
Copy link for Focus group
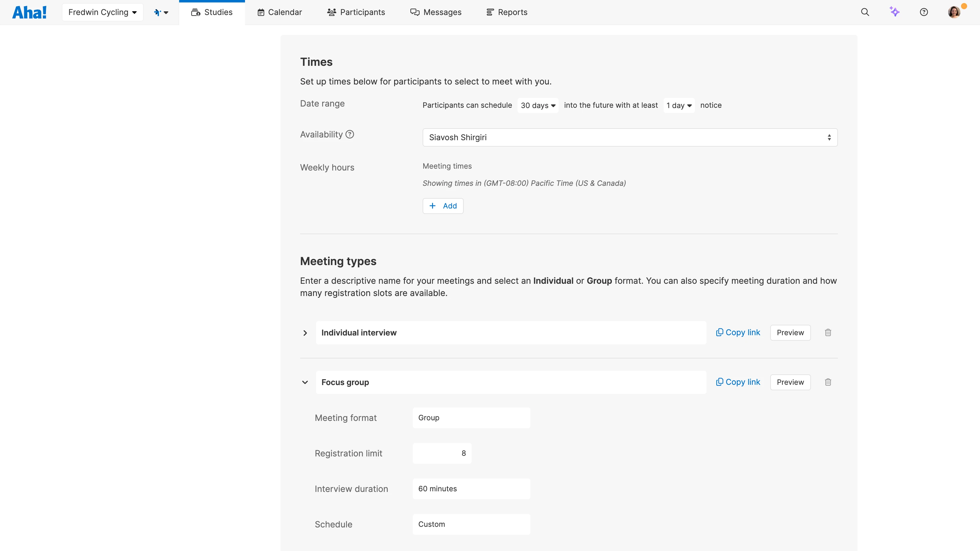coord(738,382)
